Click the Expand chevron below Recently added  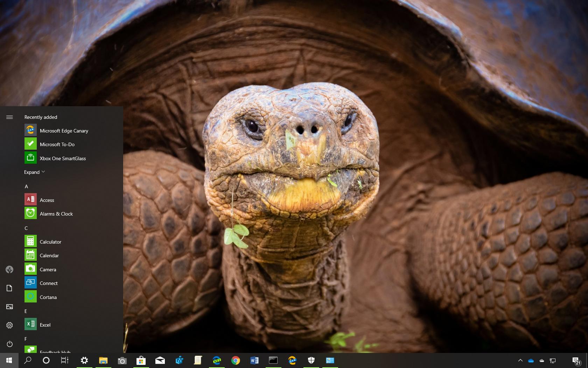point(34,172)
